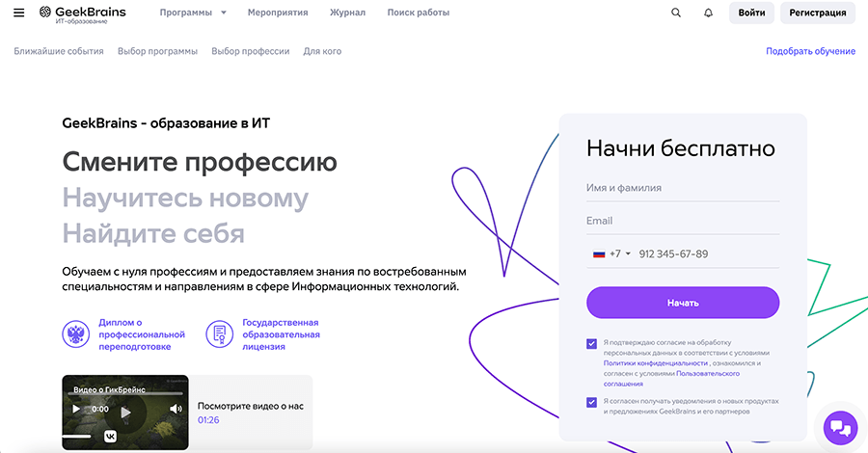The image size is (868, 453).
Task: Click the VK logo on video
Action: click(x=110, y=437)
